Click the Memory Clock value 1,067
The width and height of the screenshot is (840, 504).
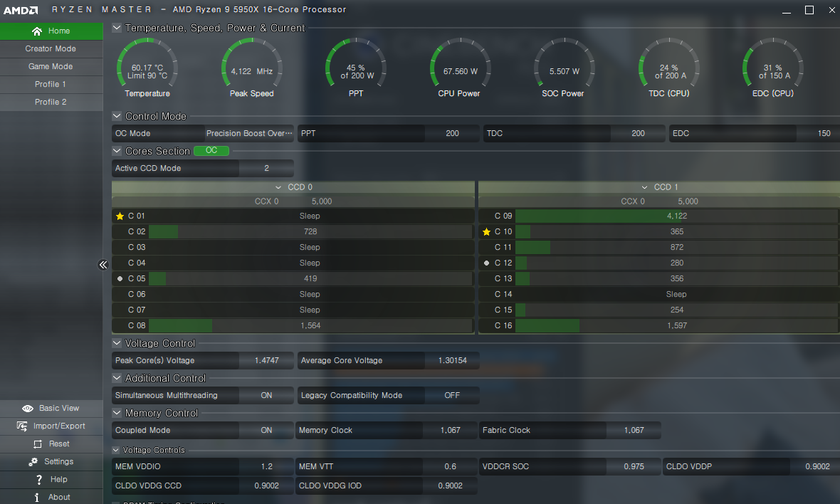coord(450,430)
